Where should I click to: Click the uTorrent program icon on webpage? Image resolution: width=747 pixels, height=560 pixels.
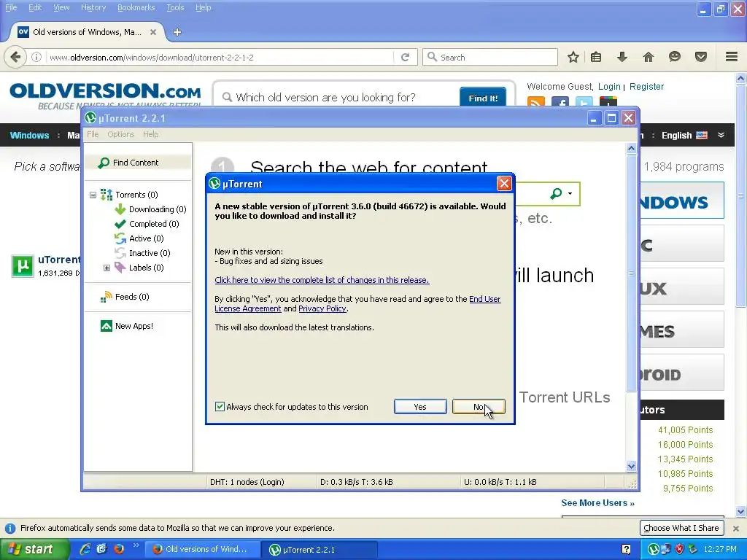pyautogui.click(x=23, y=265)
